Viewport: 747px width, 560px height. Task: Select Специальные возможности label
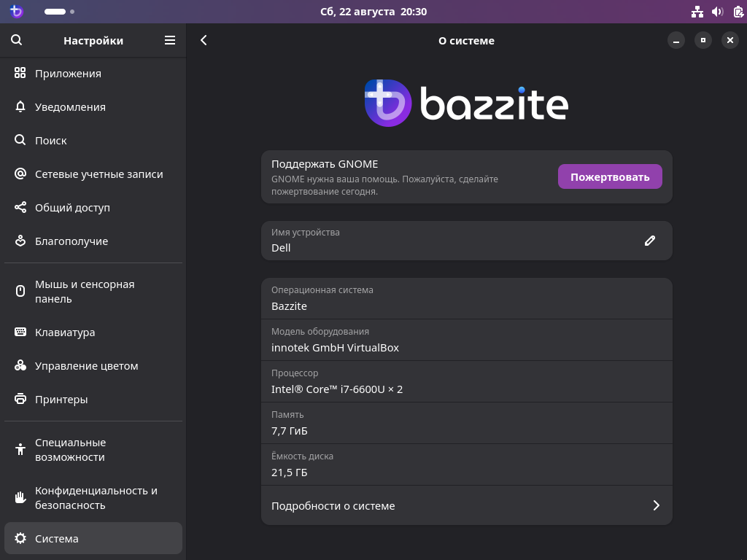pos(71,449)
